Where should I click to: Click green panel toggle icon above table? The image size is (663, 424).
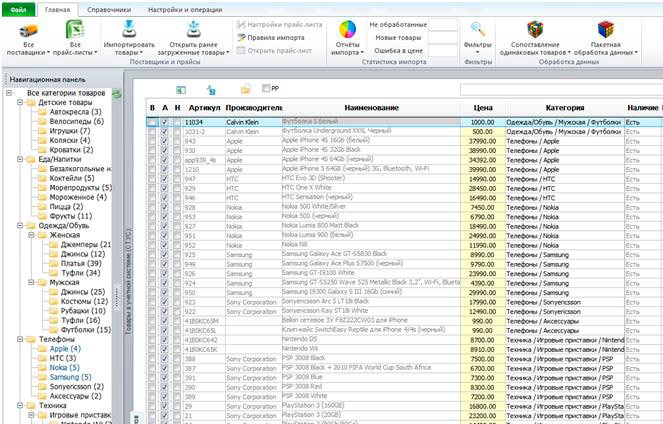click(x=181, y=90)
